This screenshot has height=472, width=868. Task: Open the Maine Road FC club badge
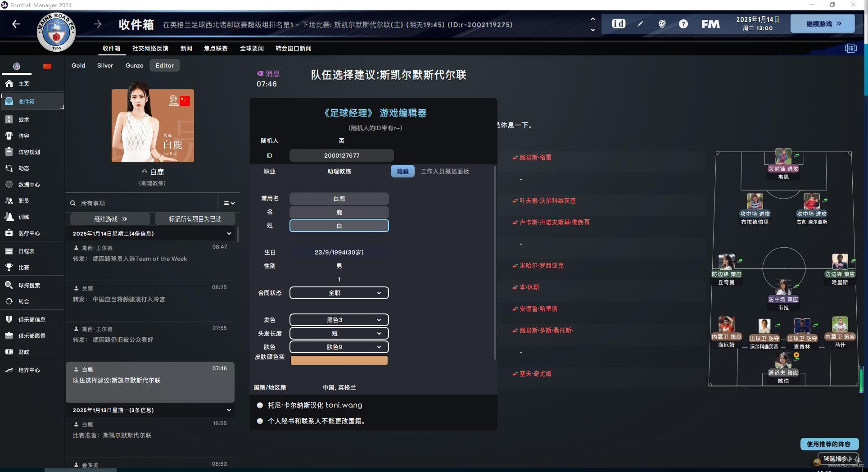point(56,32)
